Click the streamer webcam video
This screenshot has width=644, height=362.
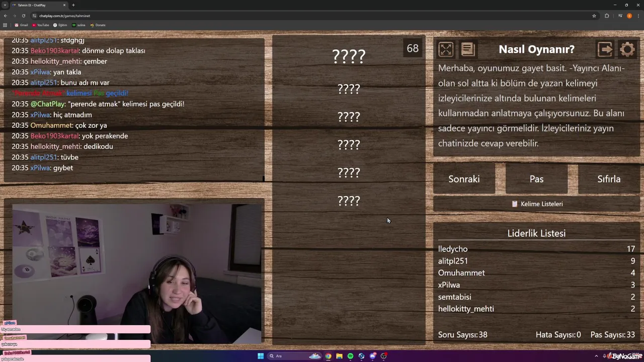tap(137, 274)
